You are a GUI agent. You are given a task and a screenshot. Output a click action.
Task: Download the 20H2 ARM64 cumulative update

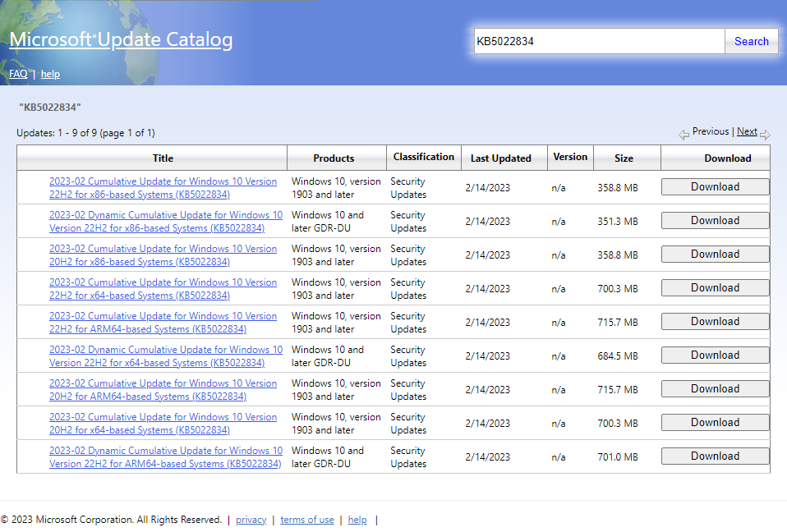[x=716, y=388]
